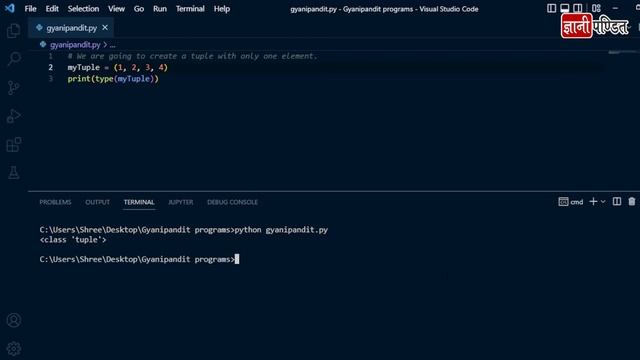This screenshot has width=640, height=360.
Task: Click line number 2 in the gutter
Action: click(51, 67)
